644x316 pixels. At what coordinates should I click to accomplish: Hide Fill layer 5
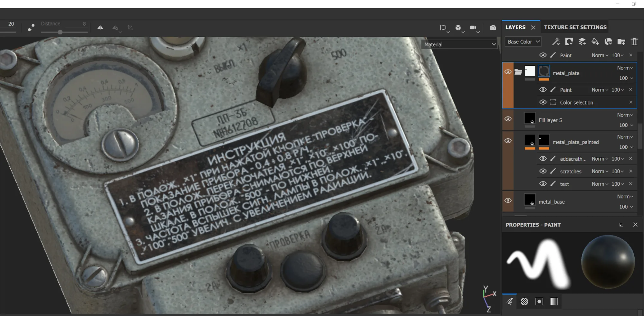coord(508,119)
